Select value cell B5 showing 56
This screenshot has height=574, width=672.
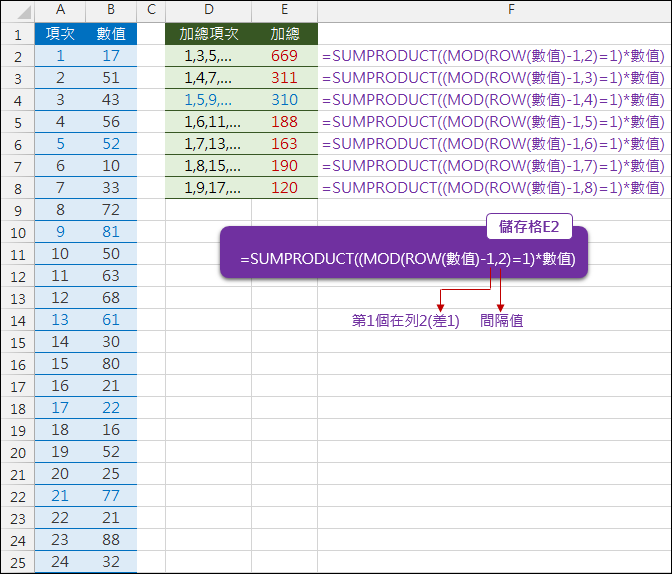click(x=111, y=122)
